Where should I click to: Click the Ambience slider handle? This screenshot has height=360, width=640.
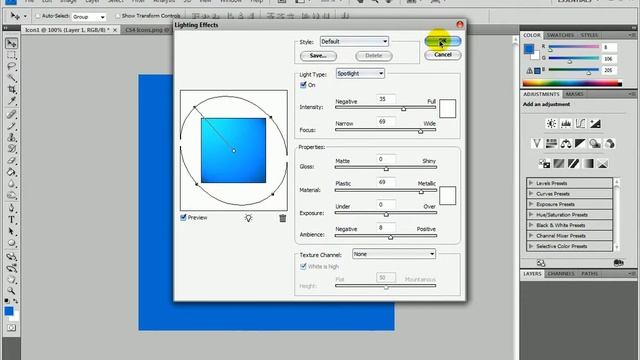coord(391,237)
